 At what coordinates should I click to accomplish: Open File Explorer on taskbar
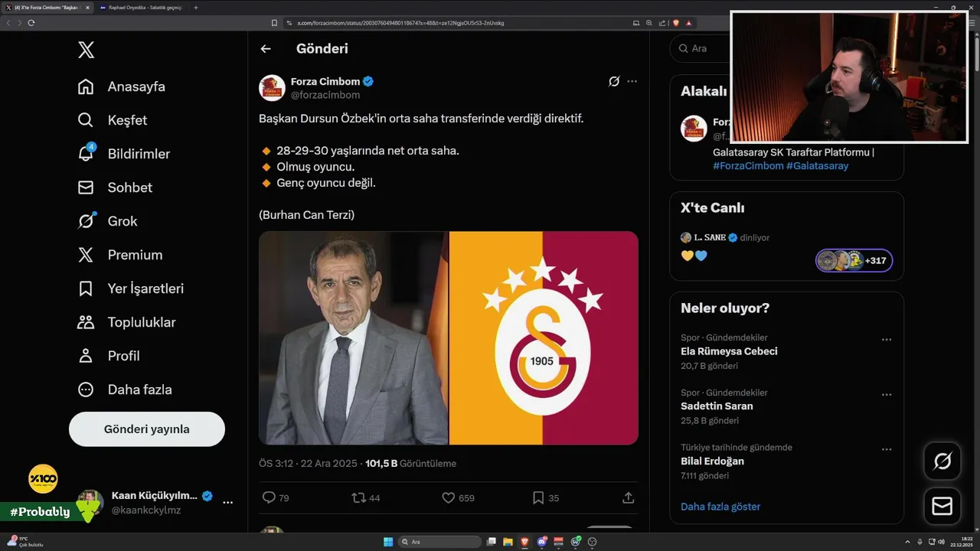(508, 542)
